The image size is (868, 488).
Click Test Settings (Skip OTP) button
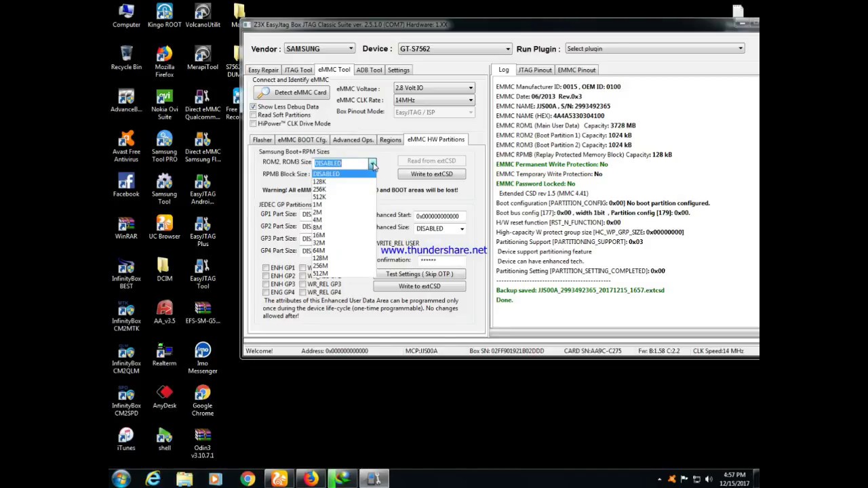click(x=419, y=274)
